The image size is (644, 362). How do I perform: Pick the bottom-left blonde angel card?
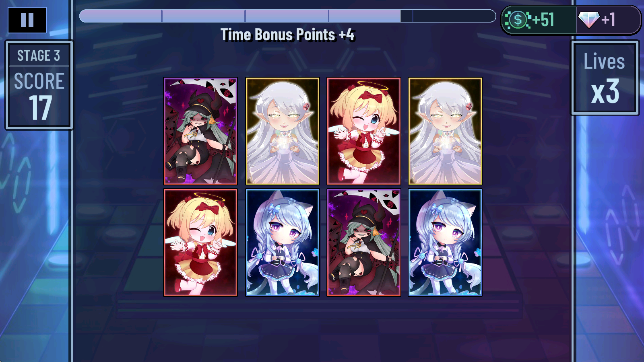click(200, 243)
